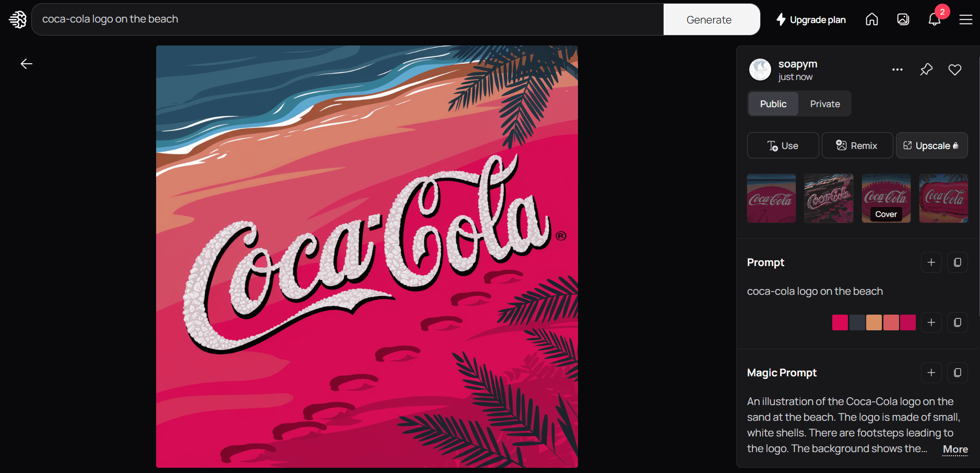Open the three-dots options menu
The height and width of the screenshot is (473, 980).
pos(898,70)
